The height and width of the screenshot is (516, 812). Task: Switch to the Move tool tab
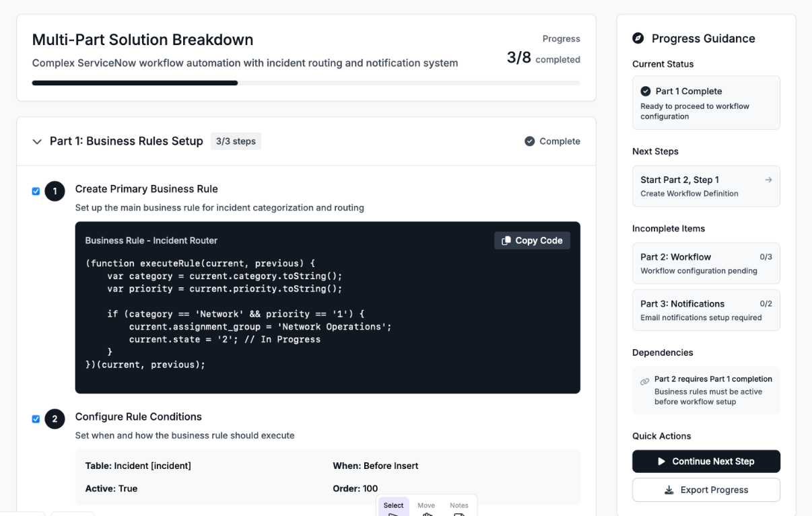pos(426,508)
